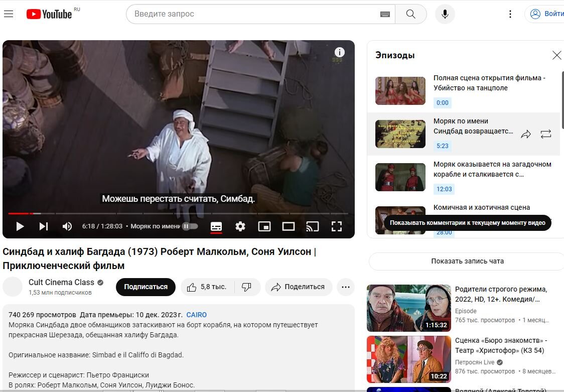Click the magnifier search button
564x392 pixels.
point(411,14)
